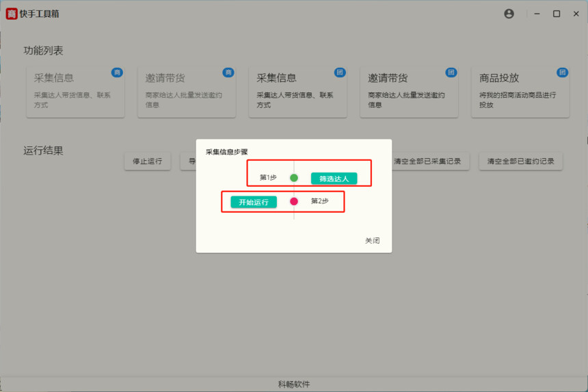Image resolution: width=588 pixels, height=392 pixels.
Task: Click the 功能列表 heading
Action: 43,50
